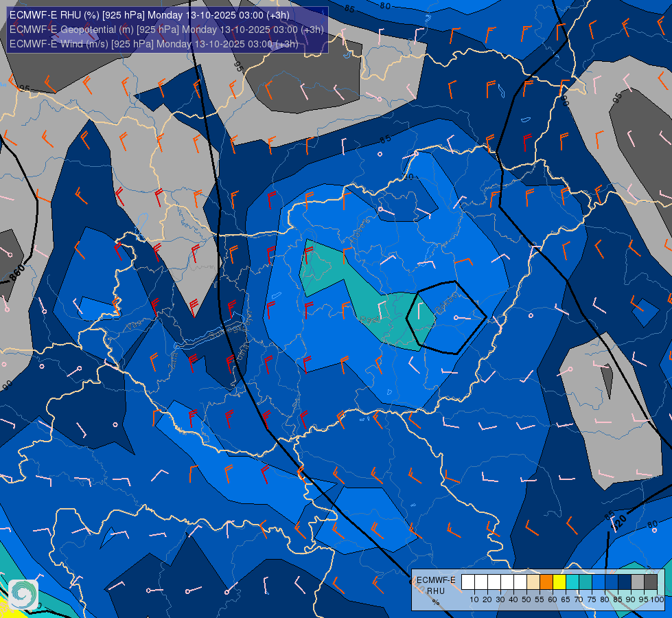Click the '100' legend scale value
This screenshot has width=672, height=618.
[x=657, y=599]
